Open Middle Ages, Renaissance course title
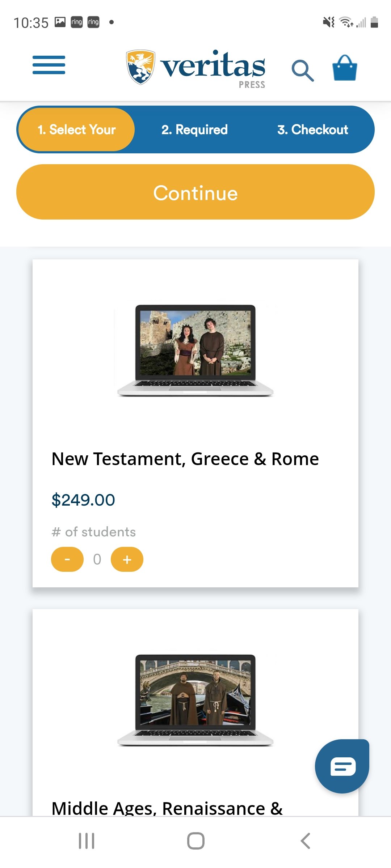 [167, 808]
